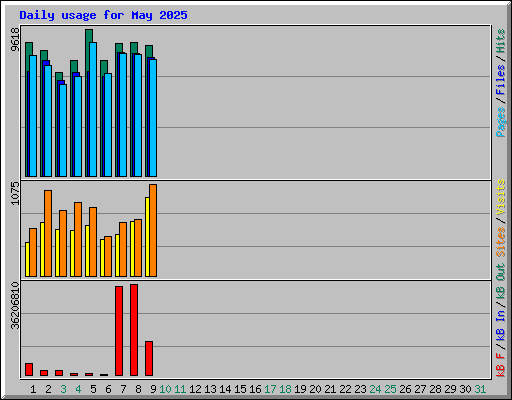Click day 9 on the x-axis
The image size is (512, 400).
click(153, 389)
